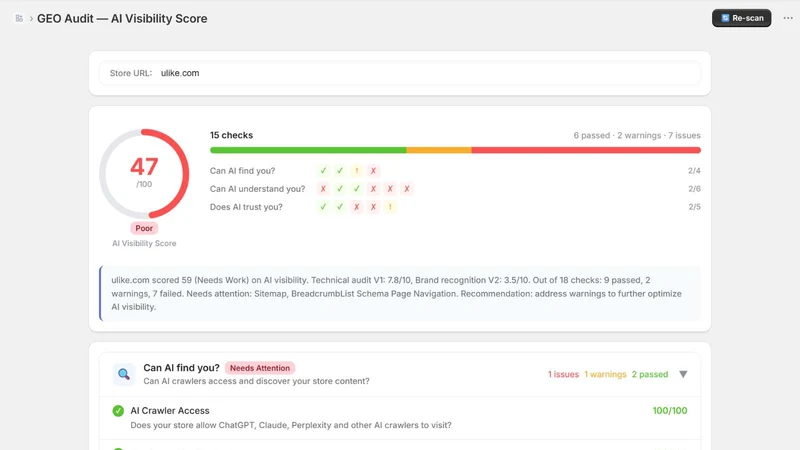Image resolution: width=800 pixels, height=450 pixels.
Task: Click second green check in 'Does AI trust you?' row
Action: click(340, 207)
